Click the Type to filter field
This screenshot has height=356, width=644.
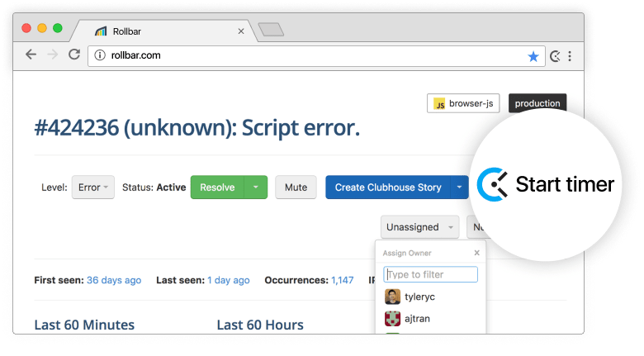tap(430, 274)
